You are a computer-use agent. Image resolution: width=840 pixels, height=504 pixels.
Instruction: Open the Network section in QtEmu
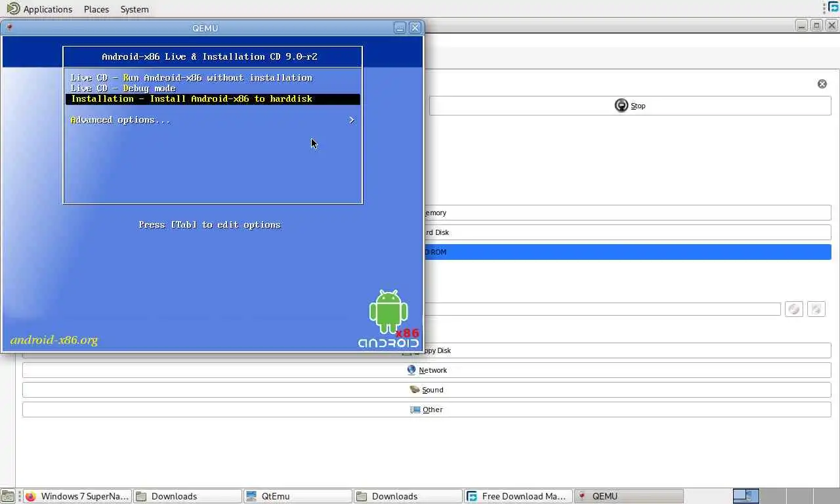pos(427,370)
